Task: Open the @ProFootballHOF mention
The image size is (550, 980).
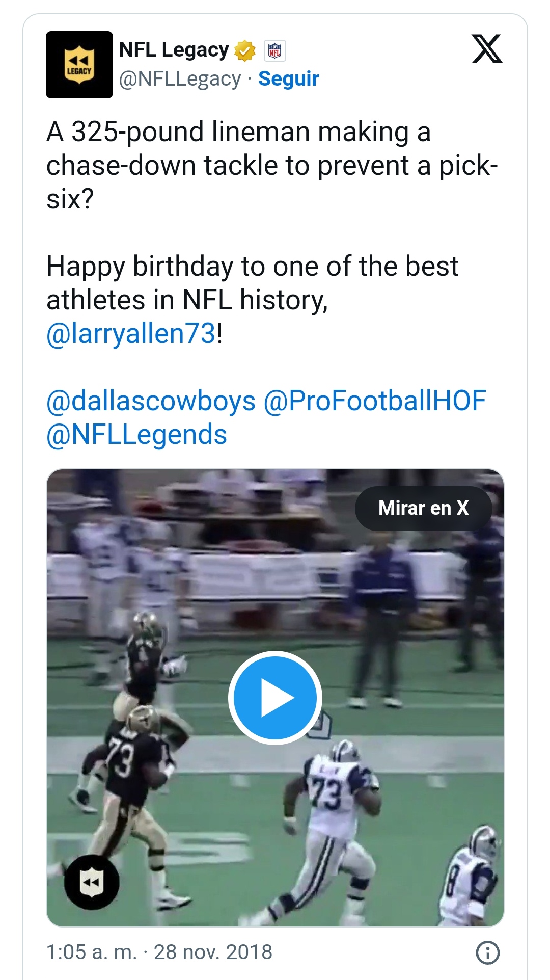Action: coord(374,401)
